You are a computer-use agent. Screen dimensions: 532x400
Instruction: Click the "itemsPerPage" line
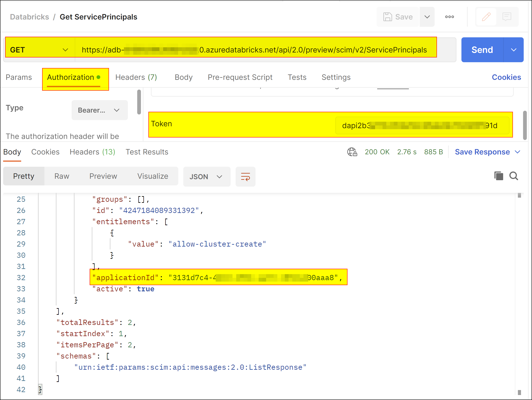tap(96, 345)
